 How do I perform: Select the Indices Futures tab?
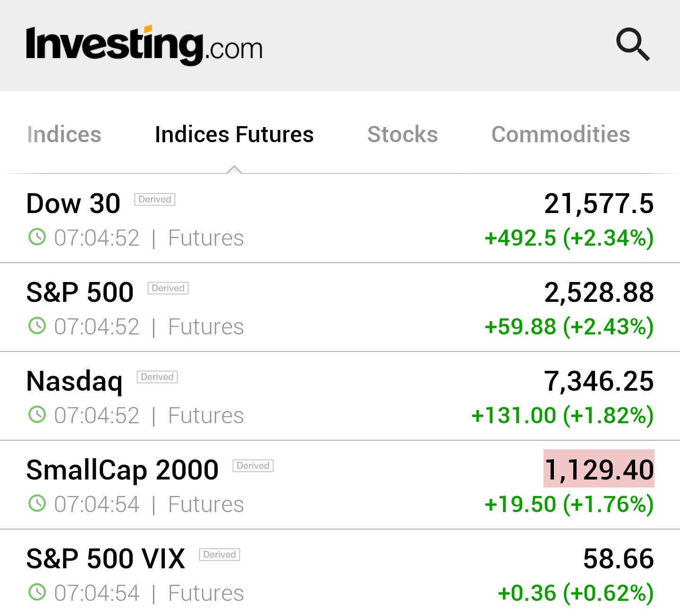(234, 135)
